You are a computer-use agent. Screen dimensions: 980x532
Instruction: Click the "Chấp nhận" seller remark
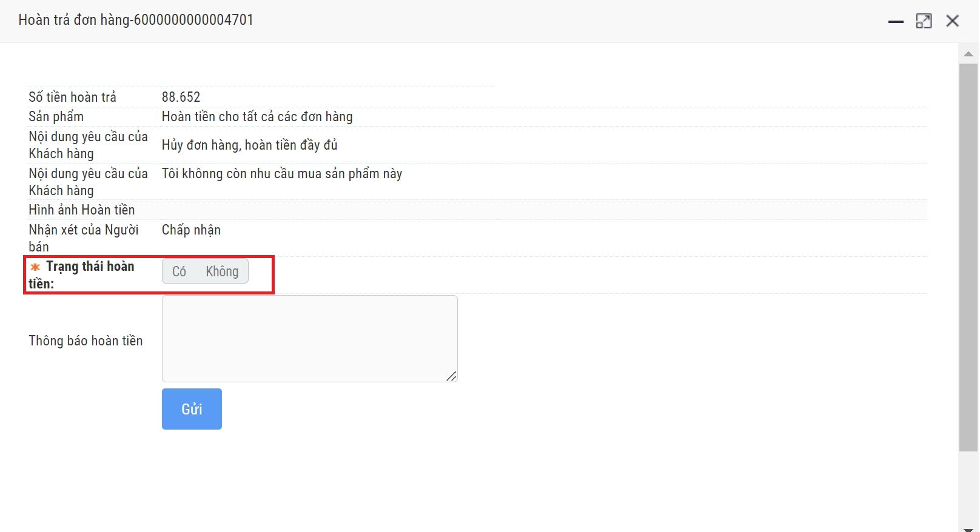tap(191, 230)
